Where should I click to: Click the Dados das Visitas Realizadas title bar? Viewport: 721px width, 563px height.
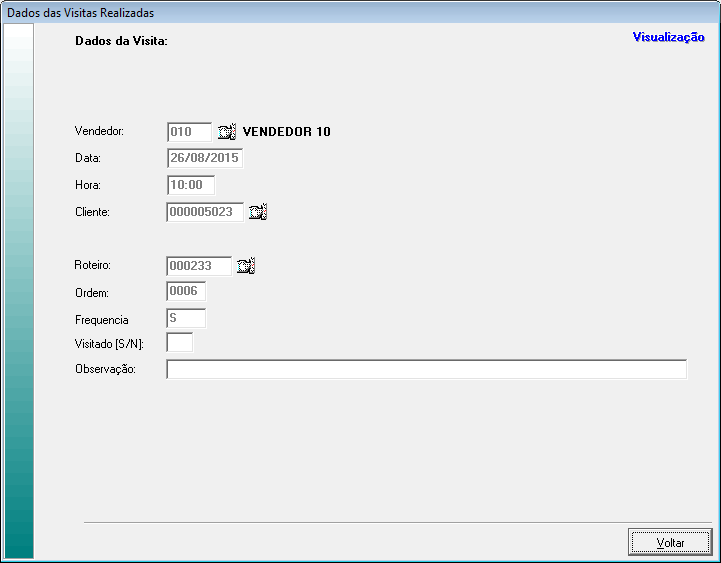360,13
